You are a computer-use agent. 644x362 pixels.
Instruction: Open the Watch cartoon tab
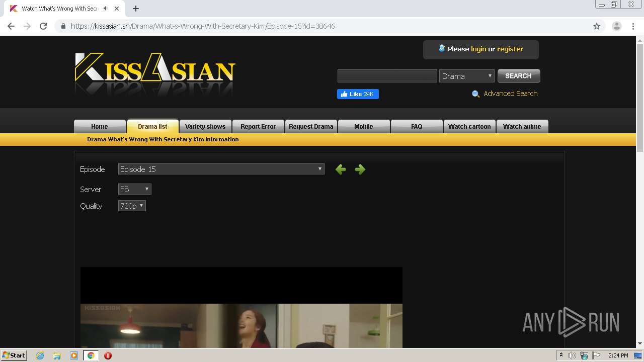point(469,126)
